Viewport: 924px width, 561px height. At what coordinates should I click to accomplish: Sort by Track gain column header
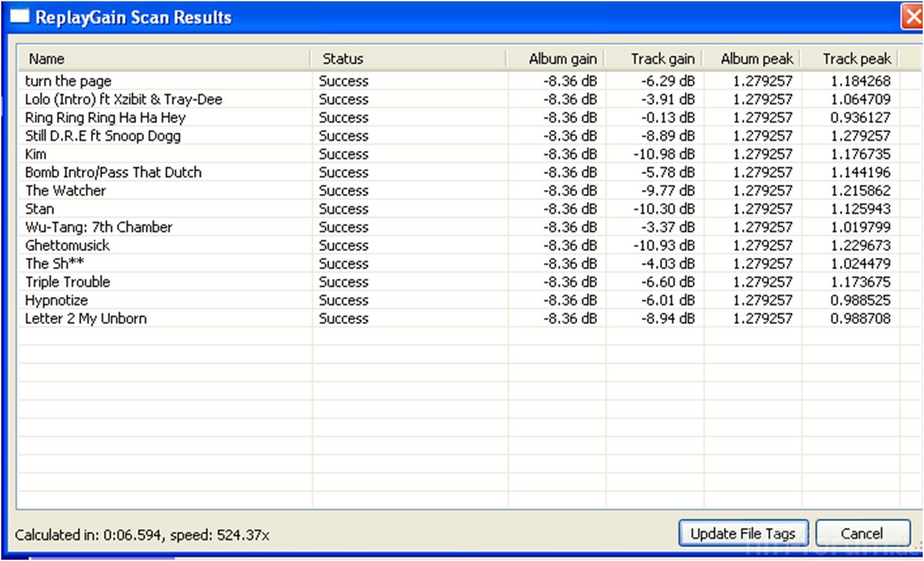tap(662, 59)
